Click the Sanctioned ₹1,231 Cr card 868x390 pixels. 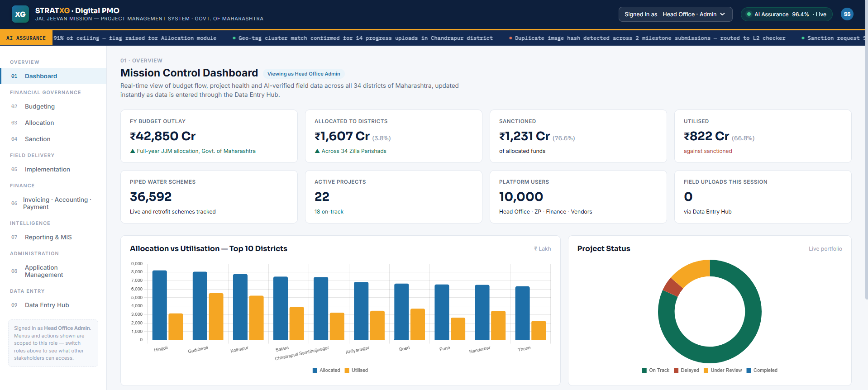tap(578, 136)
